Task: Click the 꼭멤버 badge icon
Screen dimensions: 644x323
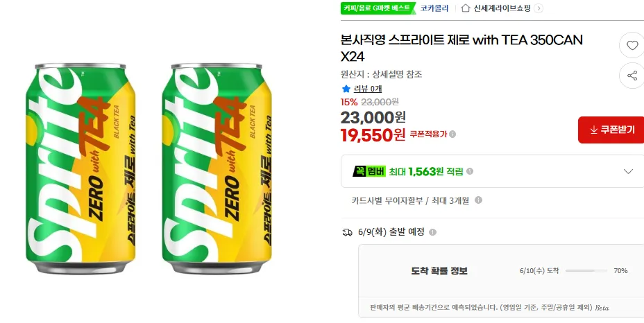Action: pos(368,171)
